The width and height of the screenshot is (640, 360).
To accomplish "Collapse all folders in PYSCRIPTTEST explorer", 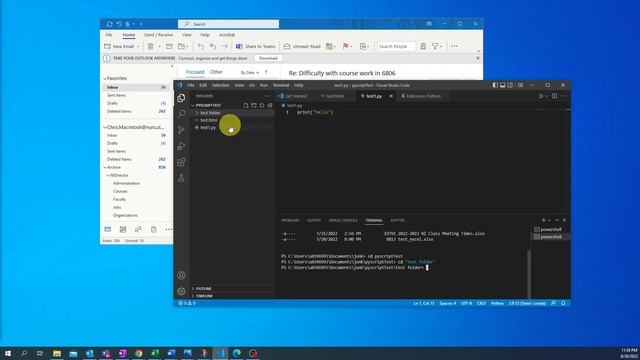I will pyautogui.click(x=270, y=105).
